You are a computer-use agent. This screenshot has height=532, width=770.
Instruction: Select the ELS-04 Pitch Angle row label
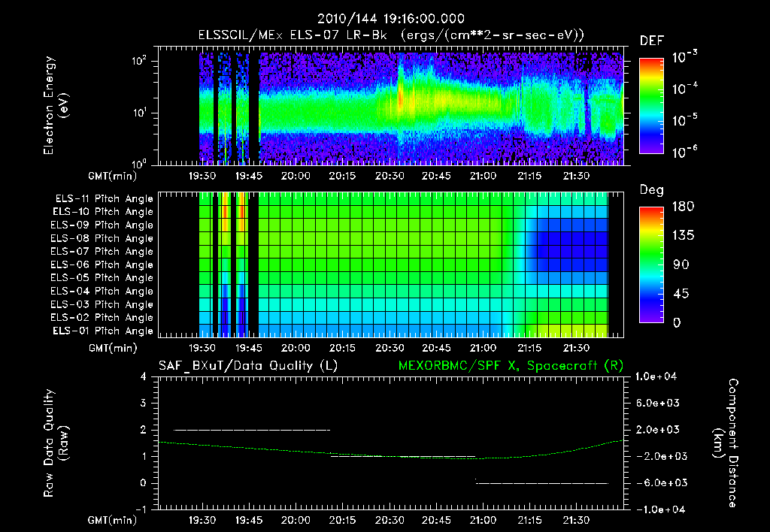click(x=102, y=291)
